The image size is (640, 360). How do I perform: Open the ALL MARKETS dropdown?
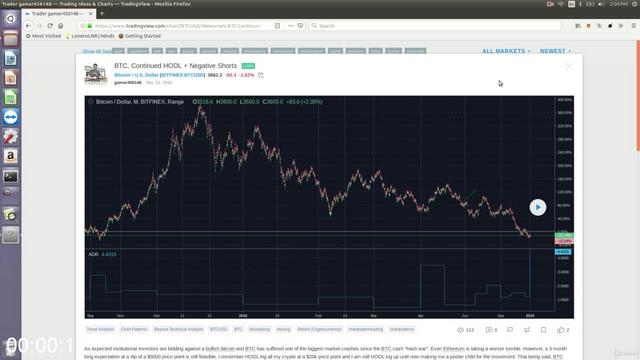[506, 51]
